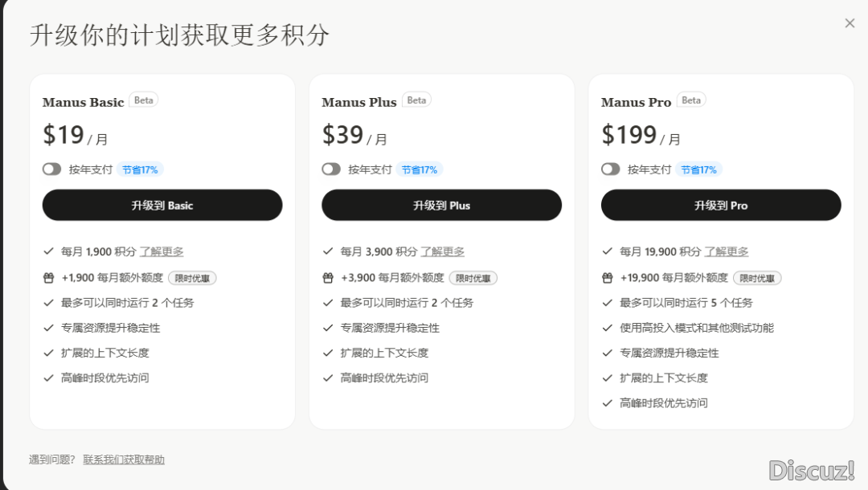Screen dimensions: 868x490
Task: Open the 联系我们获取帮助 link
Action: click(124, 459)
